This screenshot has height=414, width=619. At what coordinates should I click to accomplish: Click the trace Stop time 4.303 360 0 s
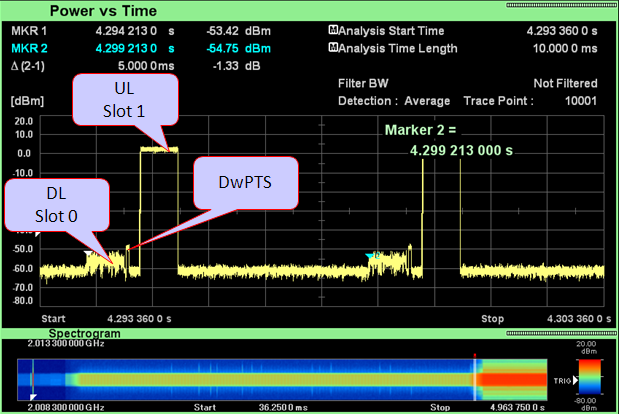(579, 318)
